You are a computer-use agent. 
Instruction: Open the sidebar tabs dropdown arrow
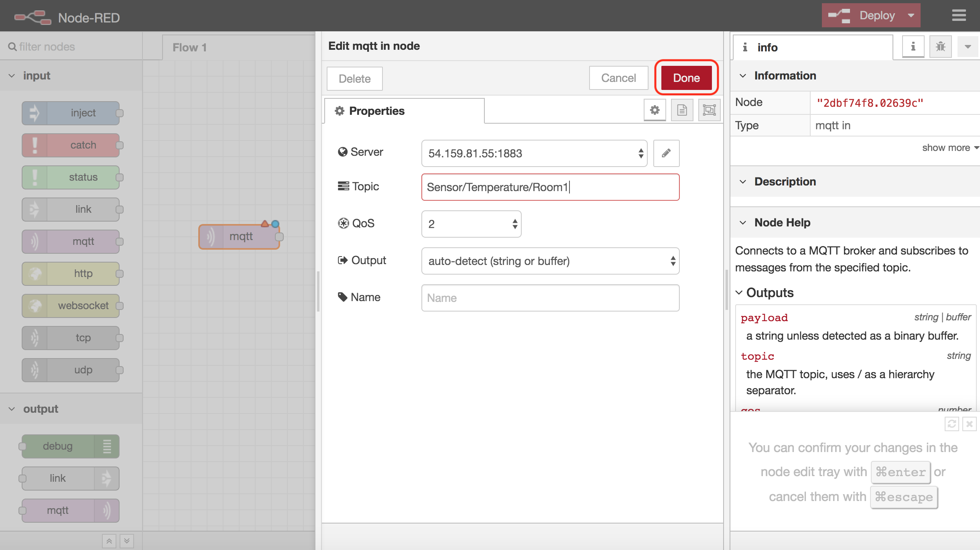coord(968,47)
